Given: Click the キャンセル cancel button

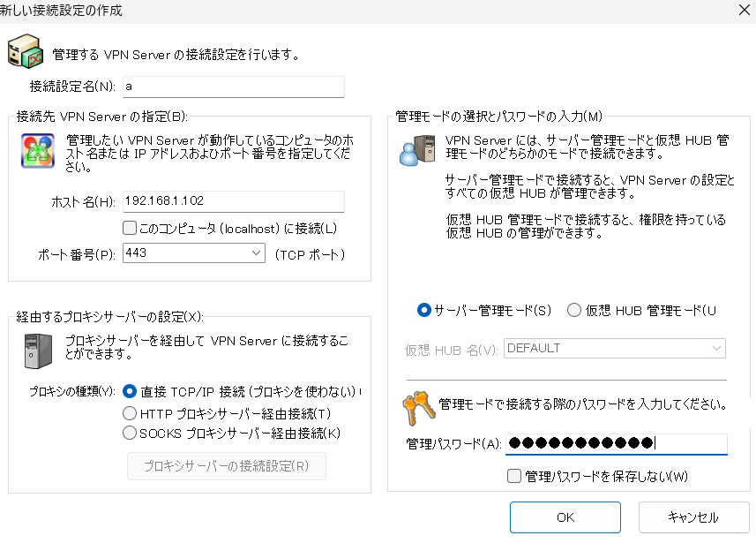Looking at the screenshot, I should click(693, 517).
